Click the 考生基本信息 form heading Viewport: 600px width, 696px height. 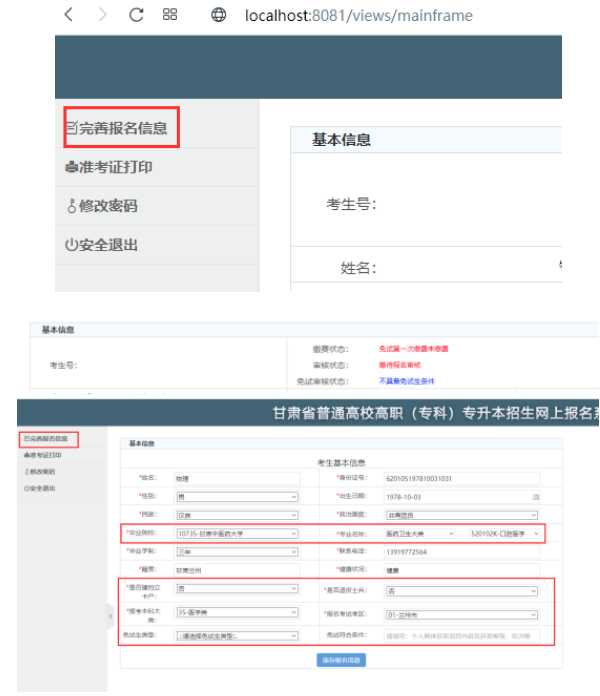tap(341, 463)
